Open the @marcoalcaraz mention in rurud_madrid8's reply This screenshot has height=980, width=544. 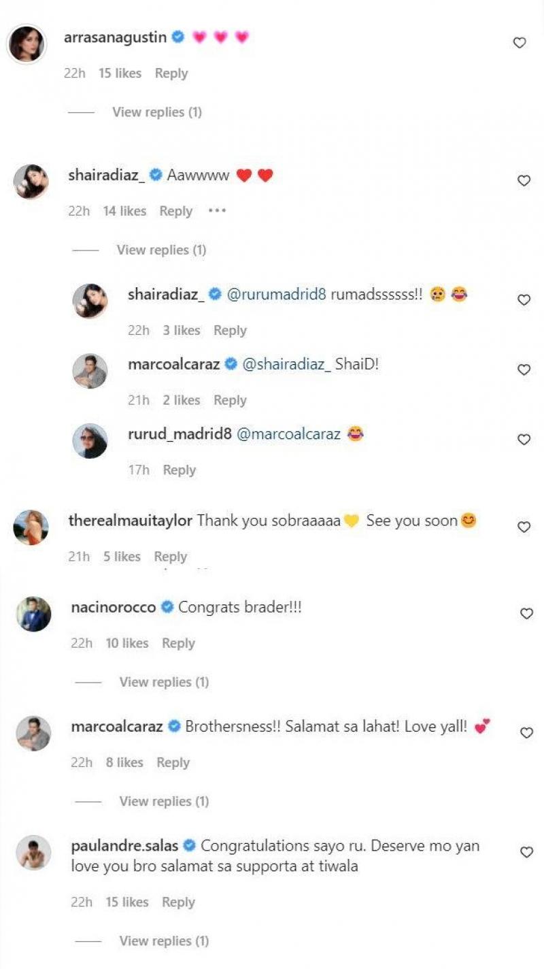click(288, 434)
